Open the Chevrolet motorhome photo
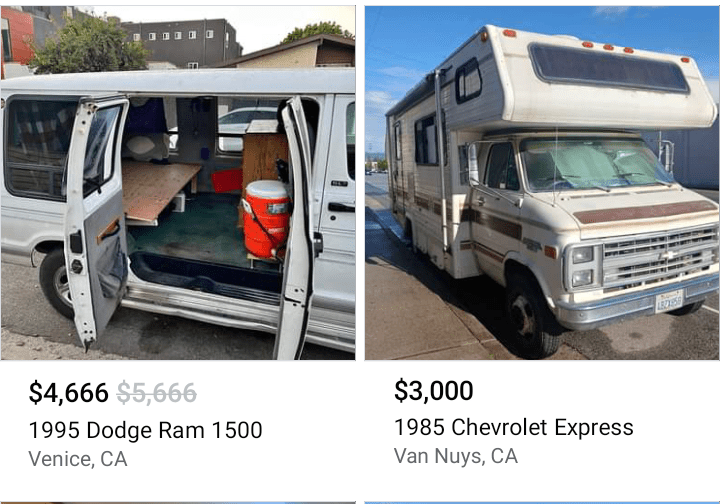The height and width of the screenshot is (504, 720). pyautogui.click(x=542, y=183)
